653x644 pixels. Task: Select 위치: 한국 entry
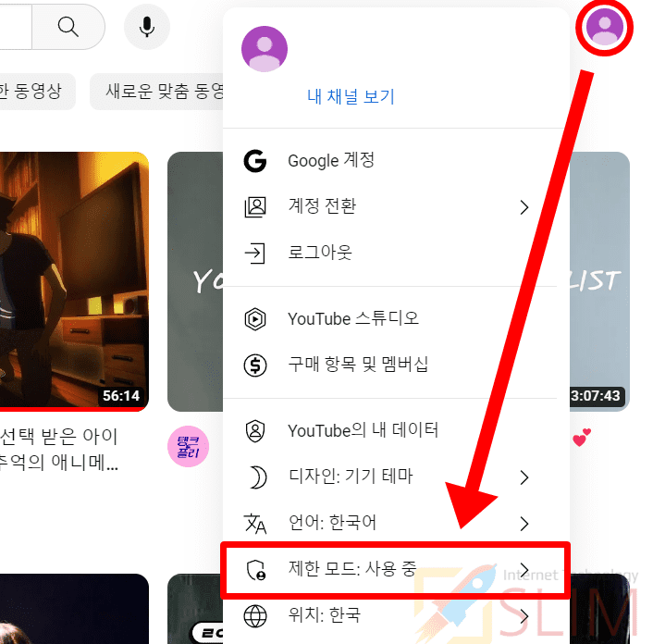coord(396,615)
